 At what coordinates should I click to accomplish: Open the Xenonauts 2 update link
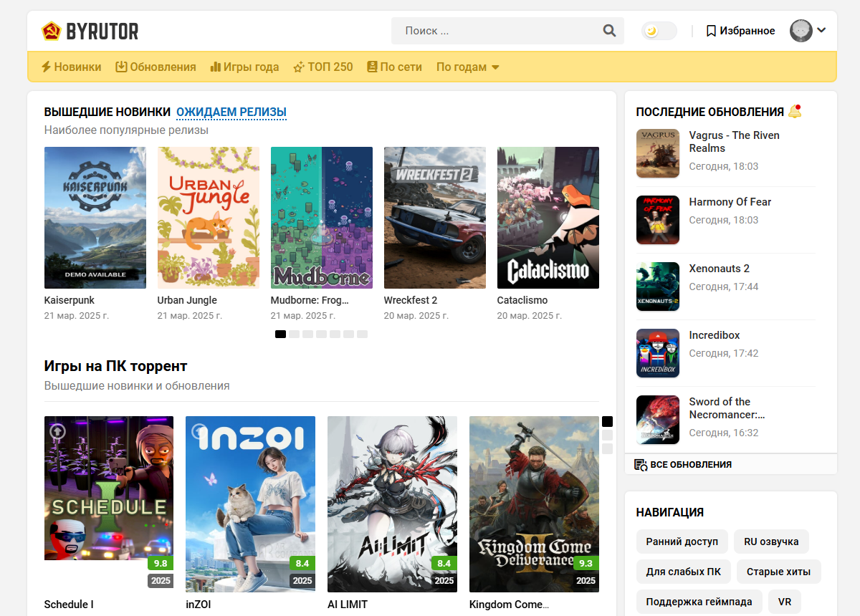click(x=719, y=269)
